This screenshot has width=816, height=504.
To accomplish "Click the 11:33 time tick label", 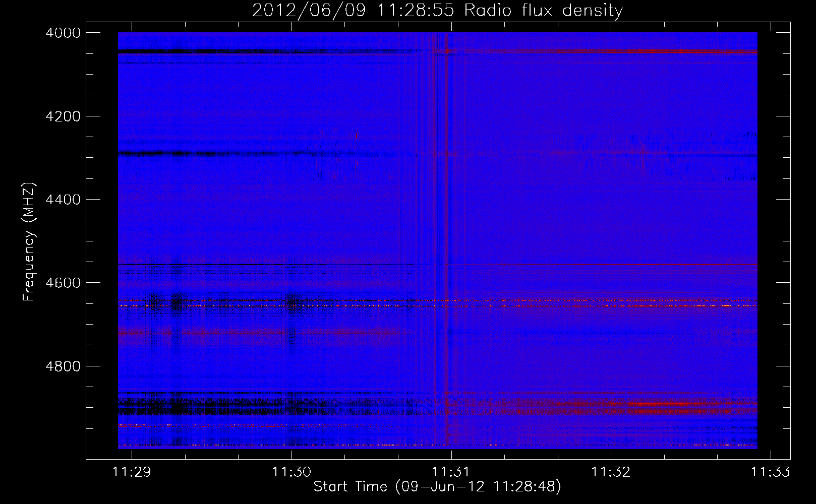I will click(770, 472).
